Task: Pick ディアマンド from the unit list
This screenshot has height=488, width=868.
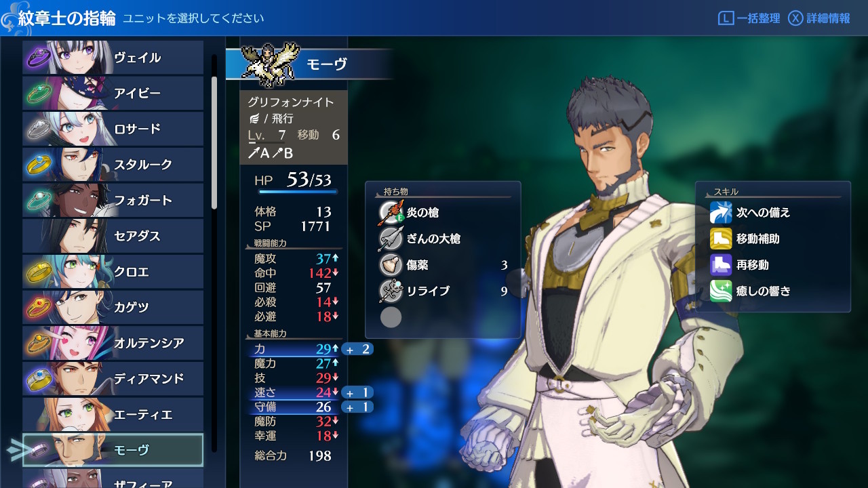Action: coord(113,378)
